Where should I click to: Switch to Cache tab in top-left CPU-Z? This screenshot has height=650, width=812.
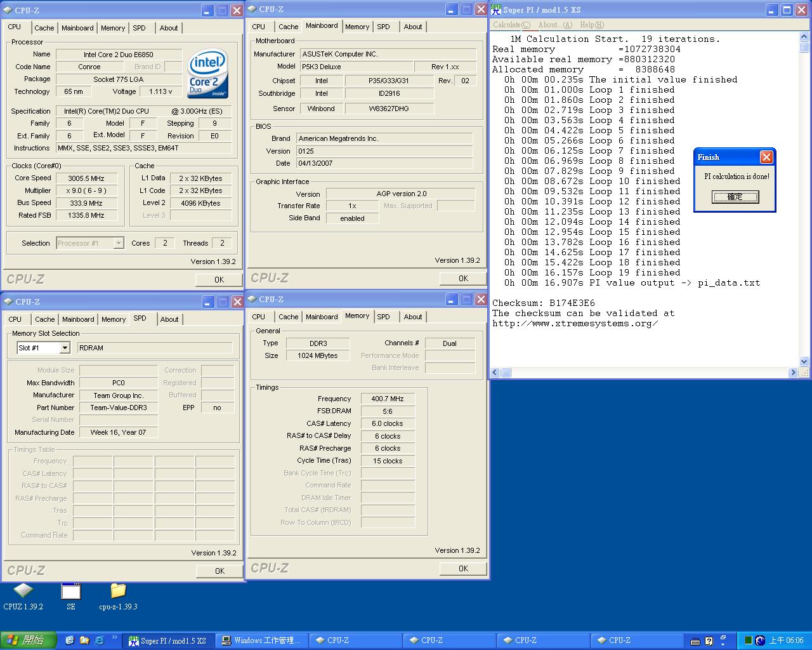[44, 28]
